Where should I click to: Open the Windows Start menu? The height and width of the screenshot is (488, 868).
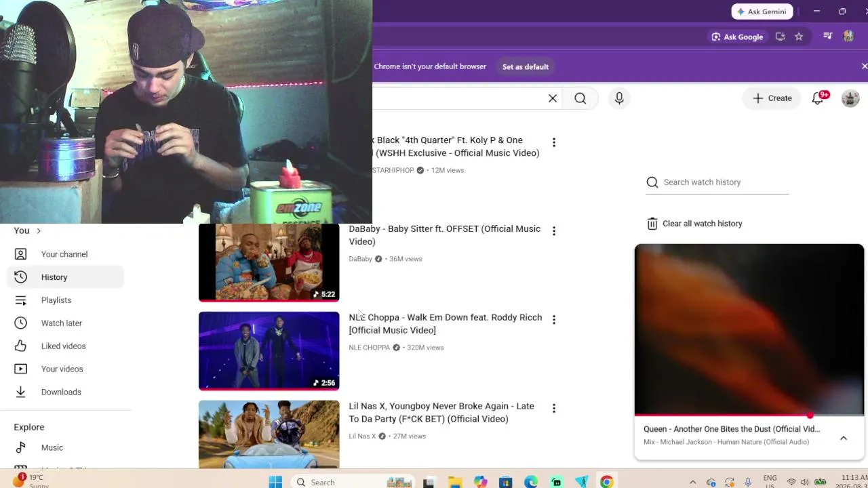pyautogui.click(x=275, y=482)
